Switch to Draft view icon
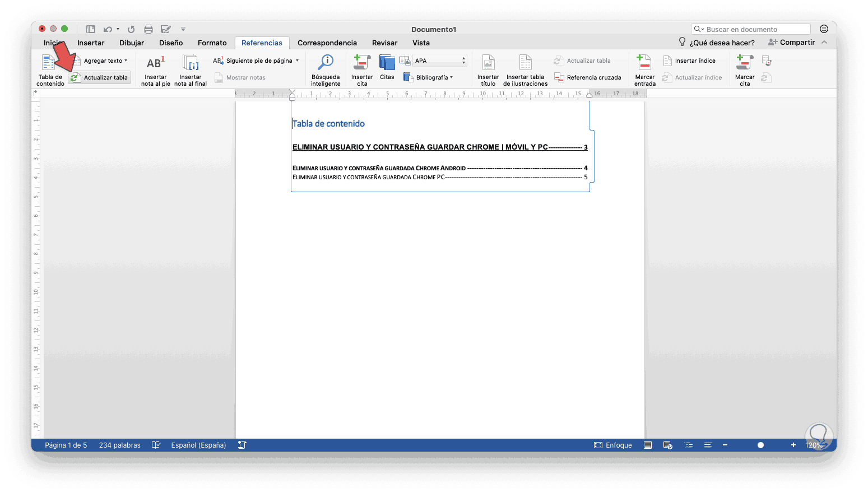868x493 pixels. (x=708, y=445)
